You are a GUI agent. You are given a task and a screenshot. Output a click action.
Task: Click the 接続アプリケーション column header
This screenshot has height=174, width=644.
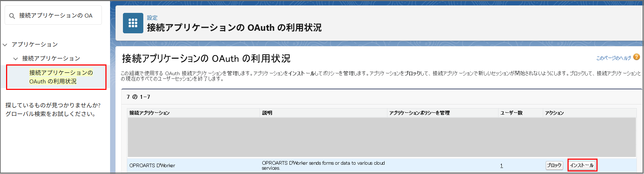pos(149,113)
